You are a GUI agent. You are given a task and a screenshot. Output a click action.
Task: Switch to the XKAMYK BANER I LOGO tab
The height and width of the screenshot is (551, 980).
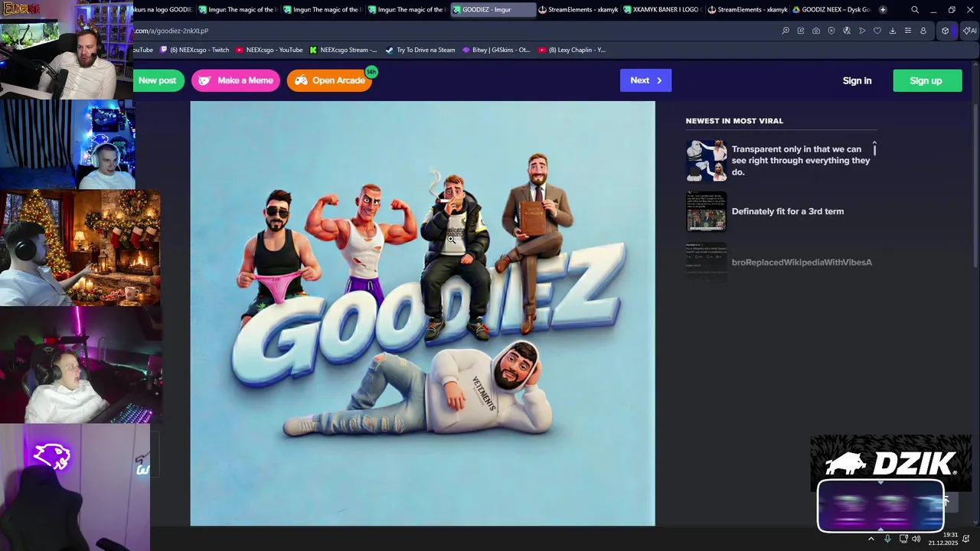pyautogui.click(x=662, y=10)
